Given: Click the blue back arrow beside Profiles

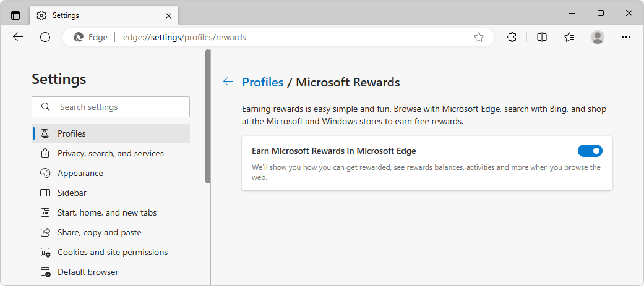Looking at the screenshot, I should [228, 82].
